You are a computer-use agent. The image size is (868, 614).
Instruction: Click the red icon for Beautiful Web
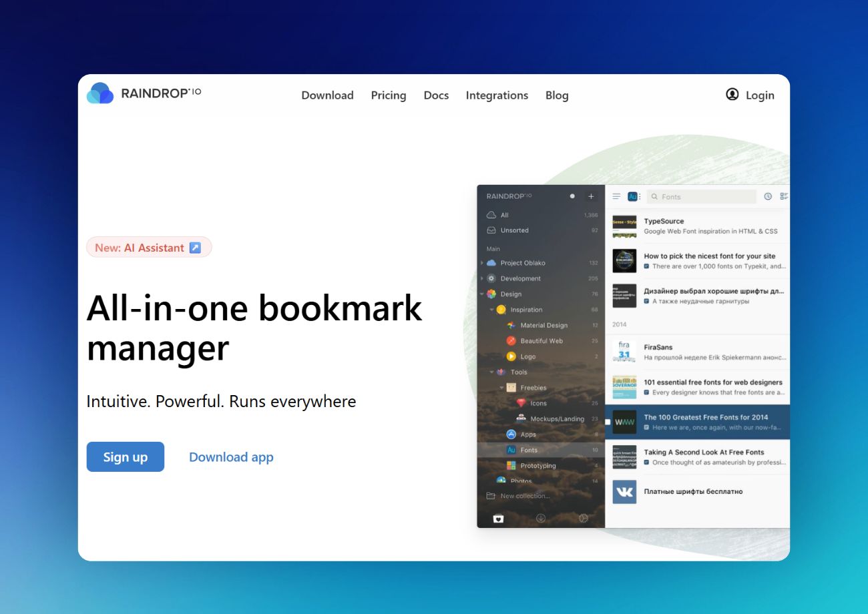click(511, 341)
